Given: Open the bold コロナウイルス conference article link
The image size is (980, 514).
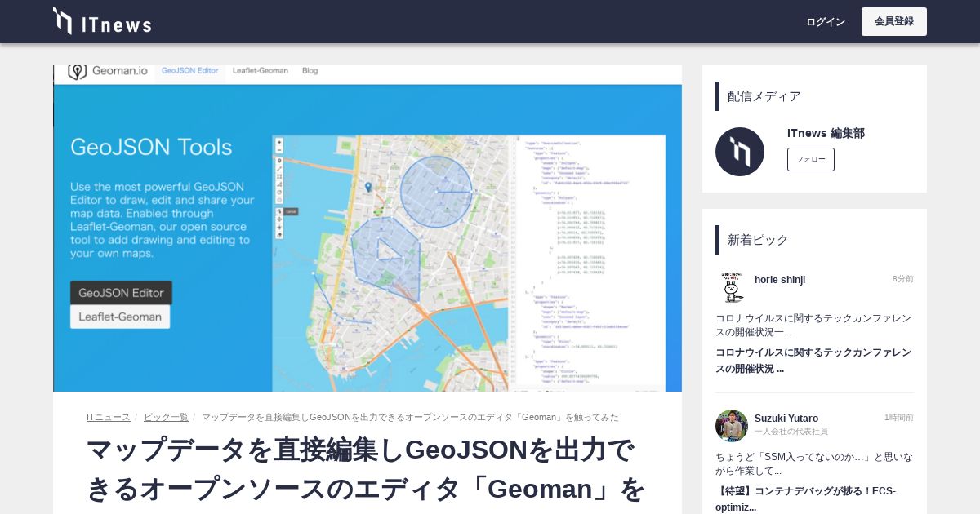Looking at the screenshot, I should [813, 360].
